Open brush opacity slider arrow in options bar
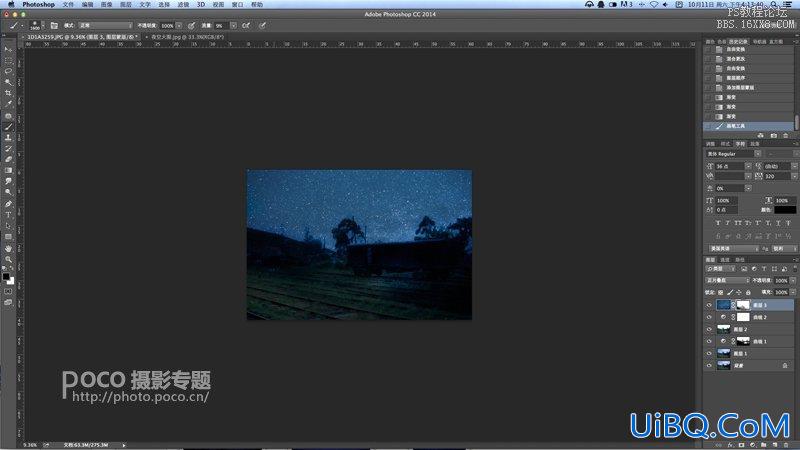Screen dimensions: 800x450 coord(179,25)
